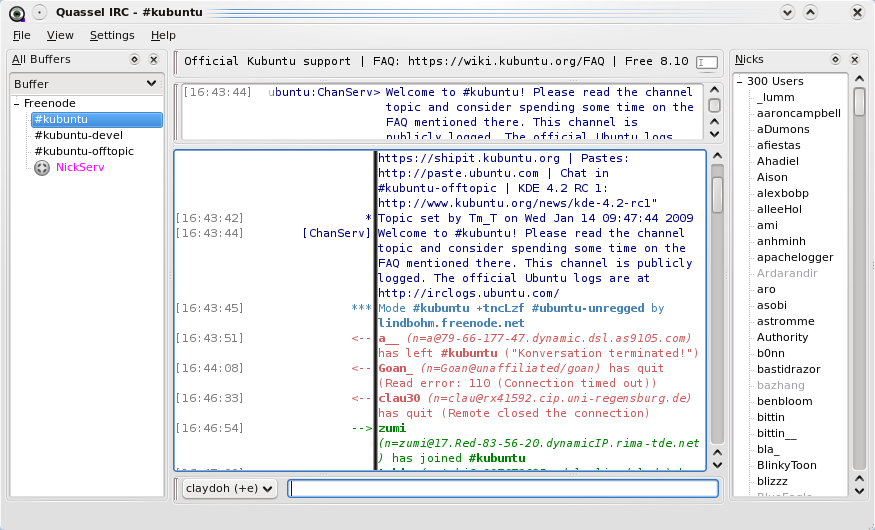Select the NickServ buffer
This screenshot has height=530, width=875.
point(80,167)
